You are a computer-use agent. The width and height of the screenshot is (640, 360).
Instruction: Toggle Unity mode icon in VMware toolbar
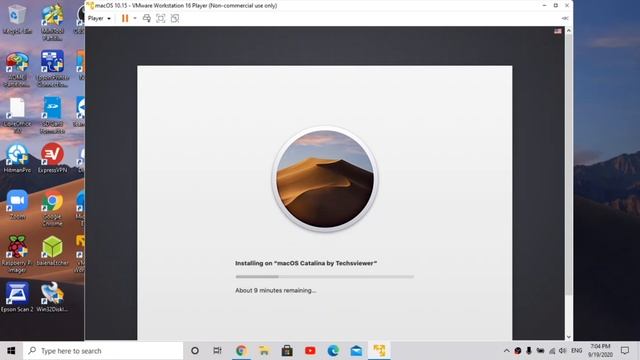click(x=175, y=18)
